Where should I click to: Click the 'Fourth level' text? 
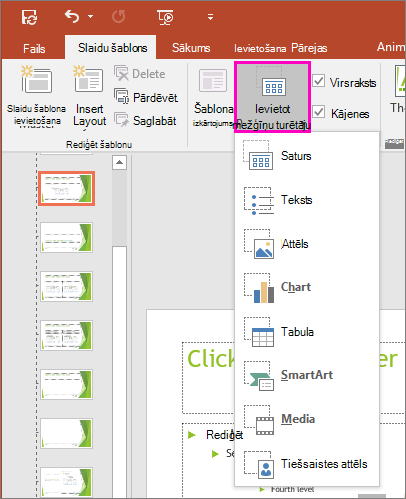292,489
